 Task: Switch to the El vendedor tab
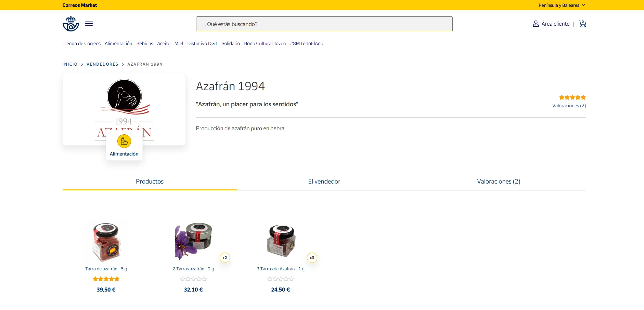pos(324,181)
